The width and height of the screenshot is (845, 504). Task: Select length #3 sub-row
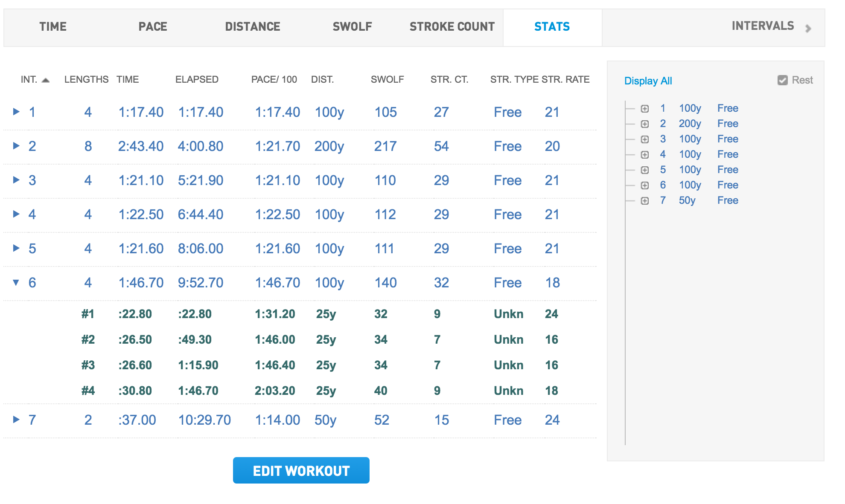(88, 365)
